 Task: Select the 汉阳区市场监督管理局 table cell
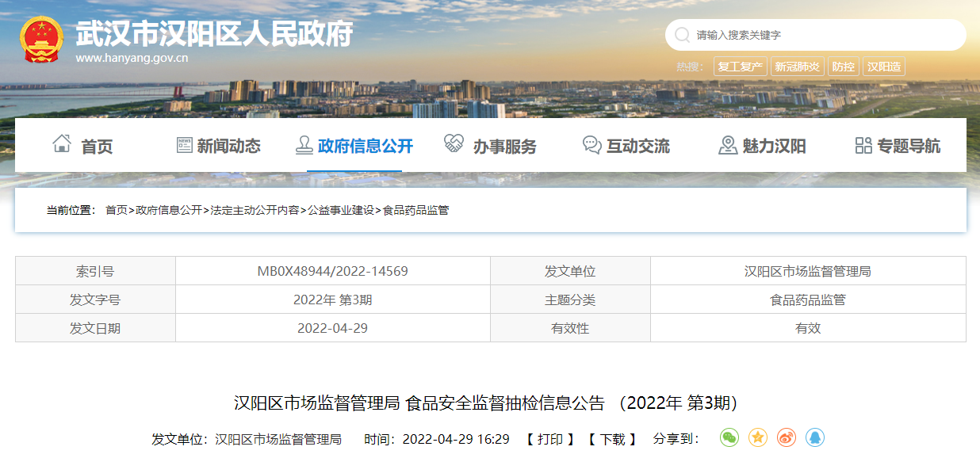point(808,271)
